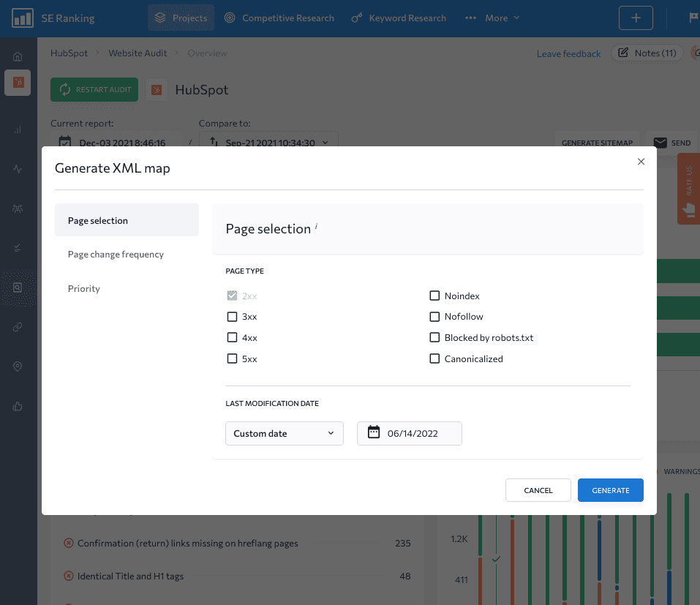Click Confirmation (return) links missing issue
Viewport: 700px width, 605px height.
tap(187, 543)
